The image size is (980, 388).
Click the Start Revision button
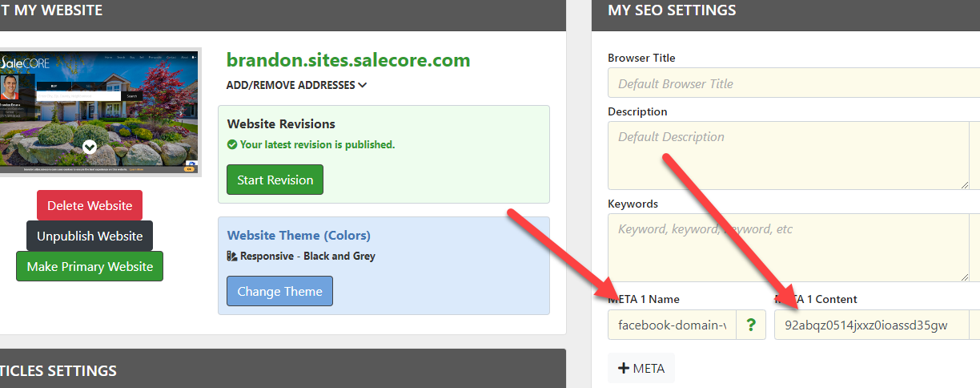point(275,180)
